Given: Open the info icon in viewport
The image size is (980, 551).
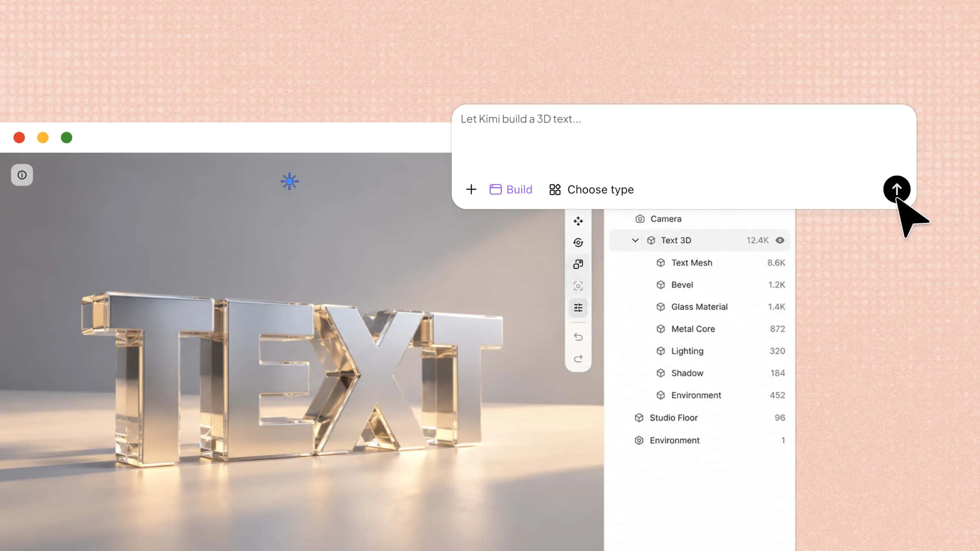Looking at the screenshot, I should [x=22, y=175].
